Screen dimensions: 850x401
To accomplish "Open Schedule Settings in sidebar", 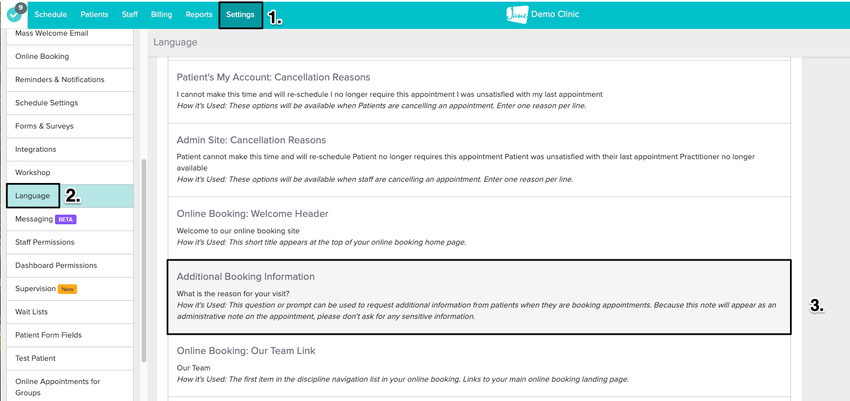I will pyautogui.click(x=70, y=103).
